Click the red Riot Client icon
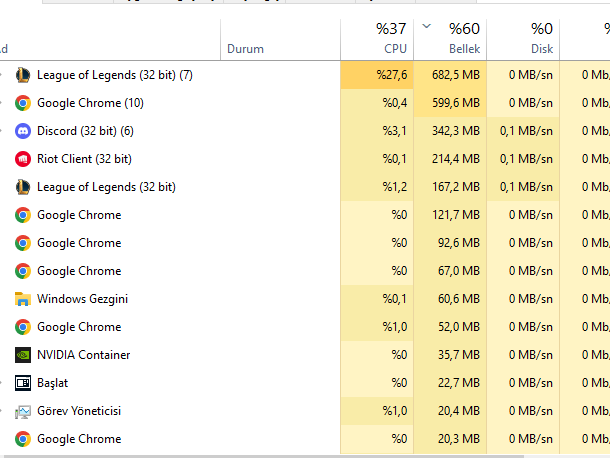Screen dimensions: 610x458 click(x=23, y=159)
